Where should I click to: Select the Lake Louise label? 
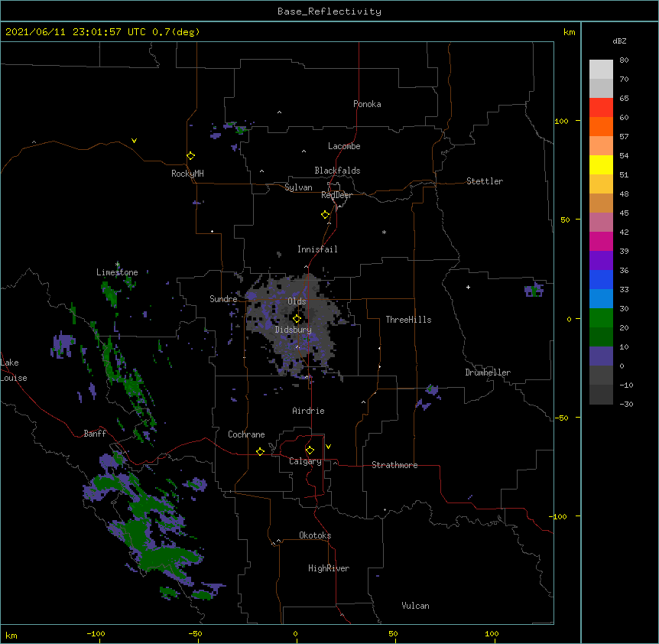point(12,370)
